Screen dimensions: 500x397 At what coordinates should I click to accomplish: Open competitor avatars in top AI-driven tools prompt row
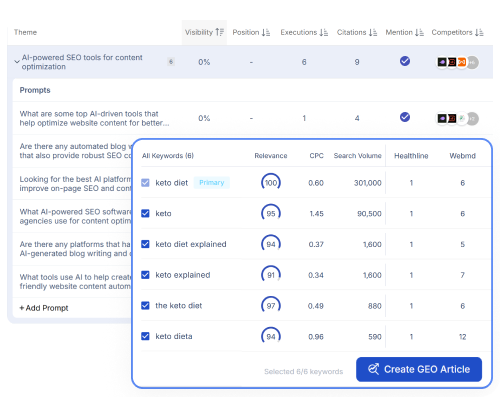pos(458,118)
